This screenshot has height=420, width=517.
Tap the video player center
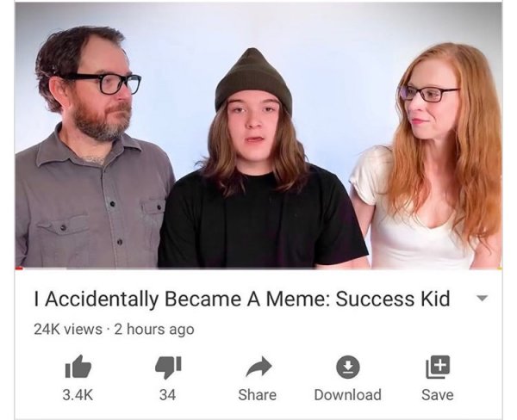point(258,136)
